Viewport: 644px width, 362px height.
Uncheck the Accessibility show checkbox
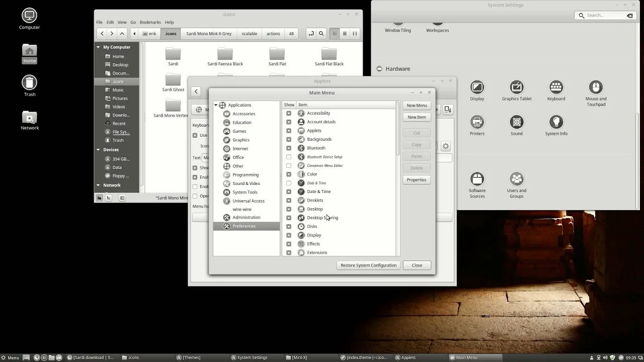pos(289,113)
